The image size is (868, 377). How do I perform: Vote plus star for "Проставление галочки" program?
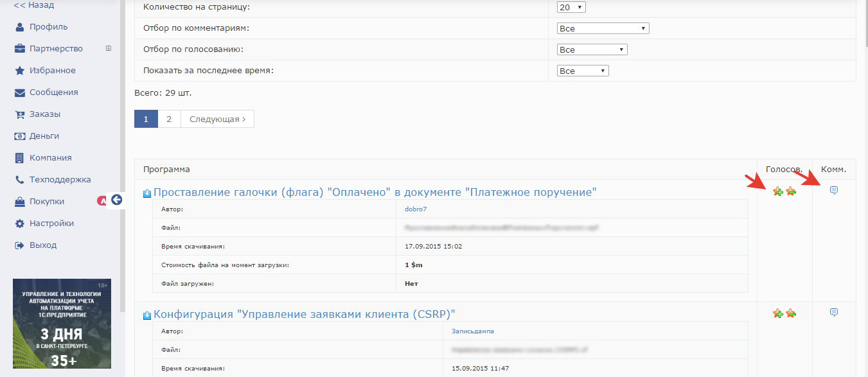[778, 191]
